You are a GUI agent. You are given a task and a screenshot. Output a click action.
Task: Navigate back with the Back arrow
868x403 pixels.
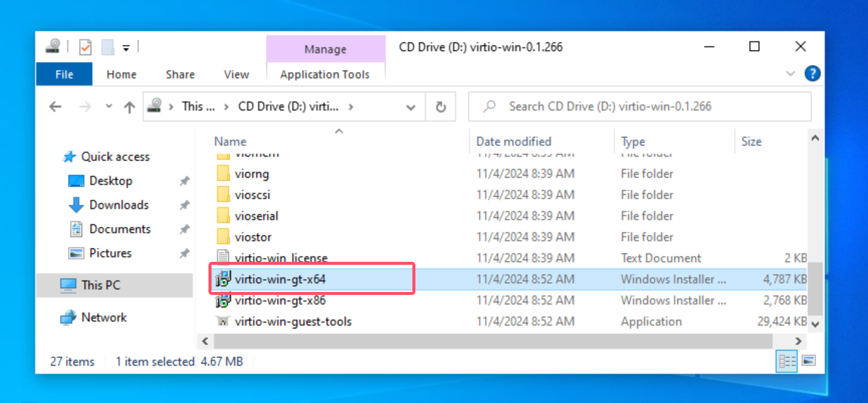pyautogui.click(x=55, y=107)
